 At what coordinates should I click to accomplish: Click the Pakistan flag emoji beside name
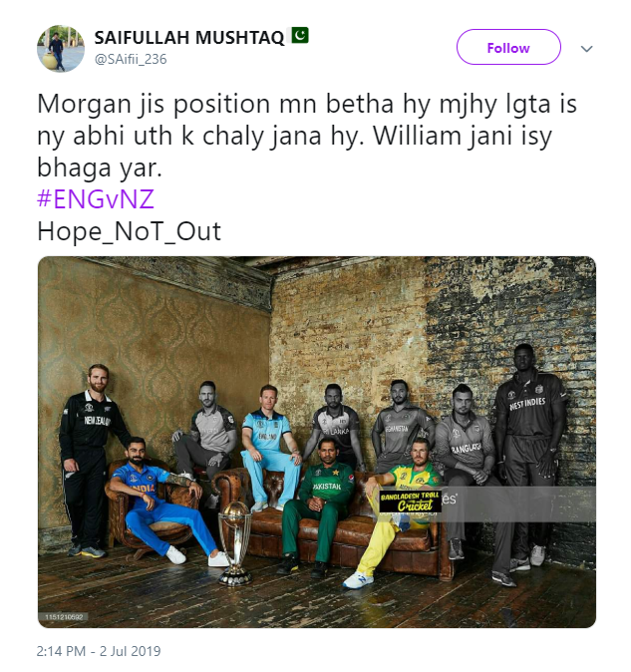[300, 36]
